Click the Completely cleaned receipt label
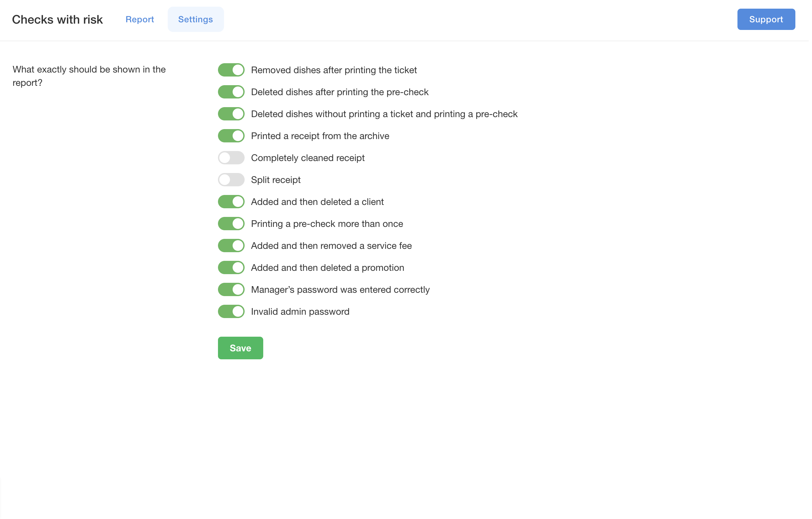This screenshot has height=519, width=812. (x=307, y=158)
